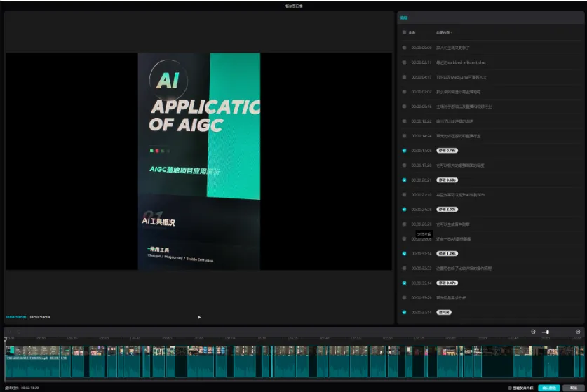Click the audio waveform track in the timeline
The image size is (587, 392).
295,367
